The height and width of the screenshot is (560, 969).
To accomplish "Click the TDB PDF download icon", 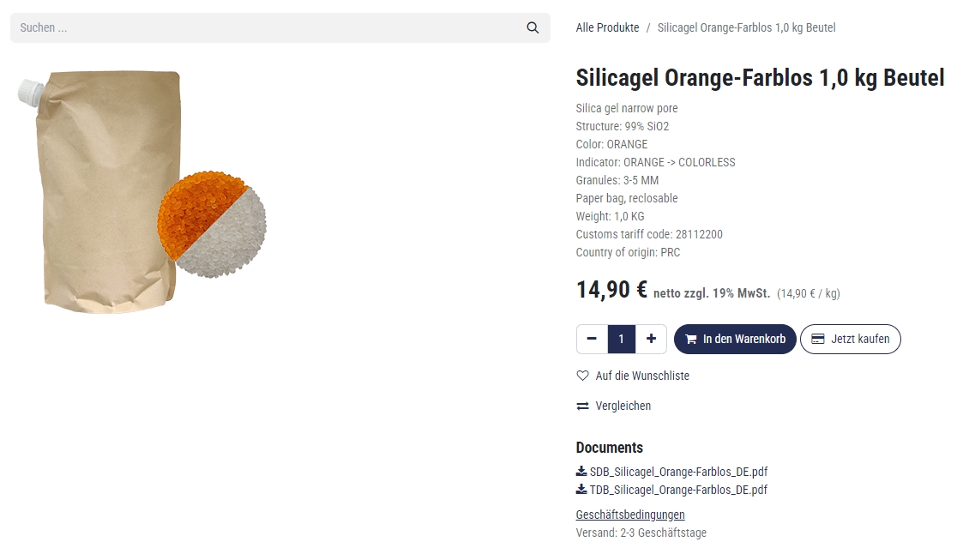I will pyautogui.click(x=581, y=490).
